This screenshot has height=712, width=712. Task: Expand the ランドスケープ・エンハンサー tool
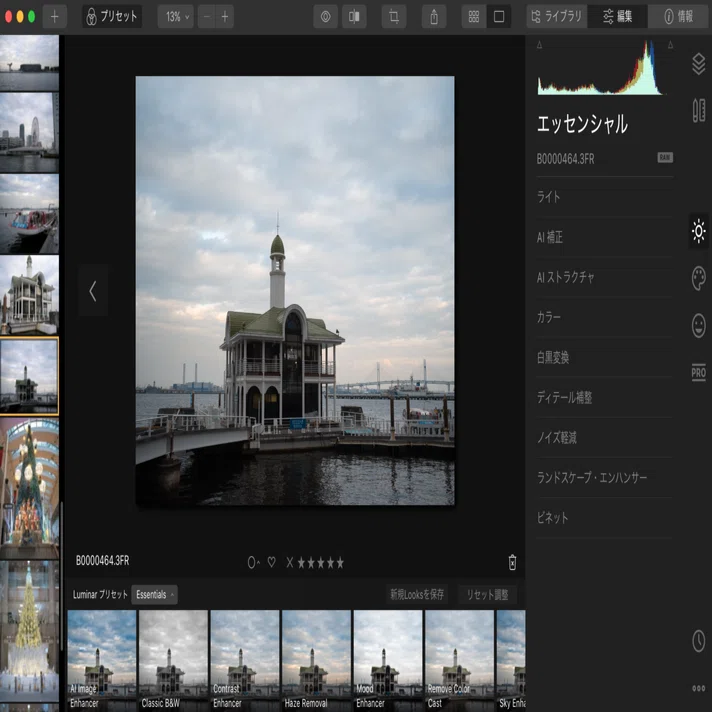604,477
